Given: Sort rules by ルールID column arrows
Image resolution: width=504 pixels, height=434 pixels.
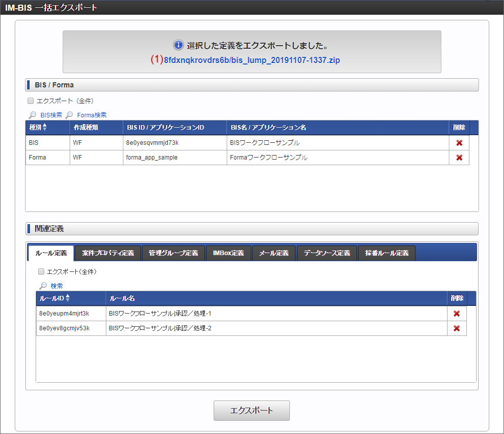Looking at the screenshot, I should point(68,298).
